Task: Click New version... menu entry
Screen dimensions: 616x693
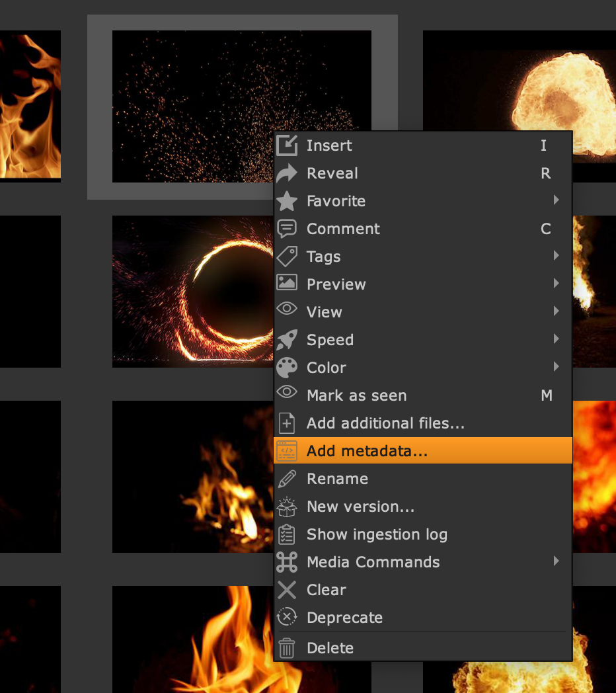Action: 360,507
